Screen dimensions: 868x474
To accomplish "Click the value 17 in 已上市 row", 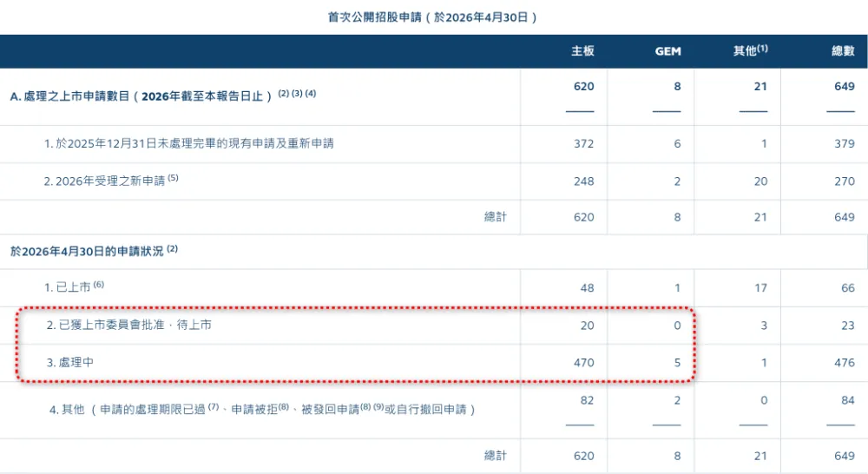I will tap(760, 288).
